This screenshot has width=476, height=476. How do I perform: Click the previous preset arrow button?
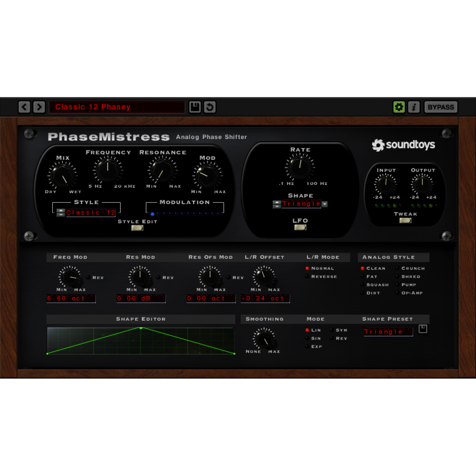(24, 107)
